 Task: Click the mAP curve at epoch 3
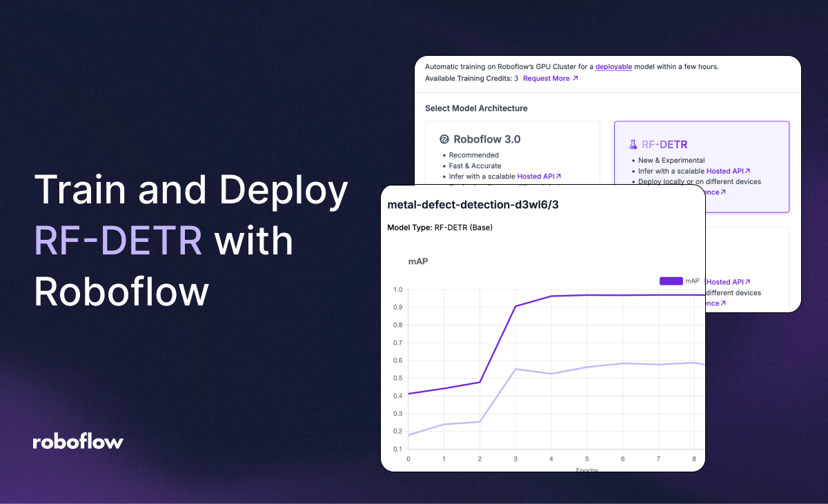[x=515, y=305]
